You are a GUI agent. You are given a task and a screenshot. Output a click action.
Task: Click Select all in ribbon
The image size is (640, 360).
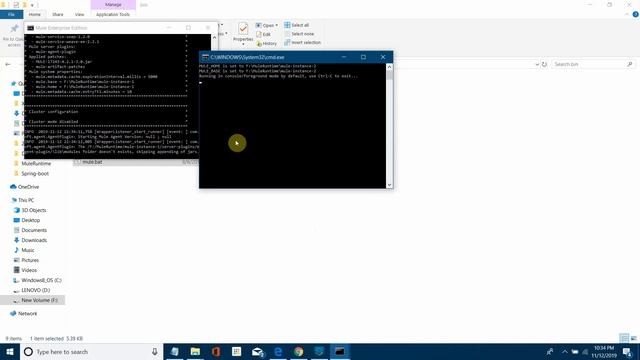pos(297,25)
